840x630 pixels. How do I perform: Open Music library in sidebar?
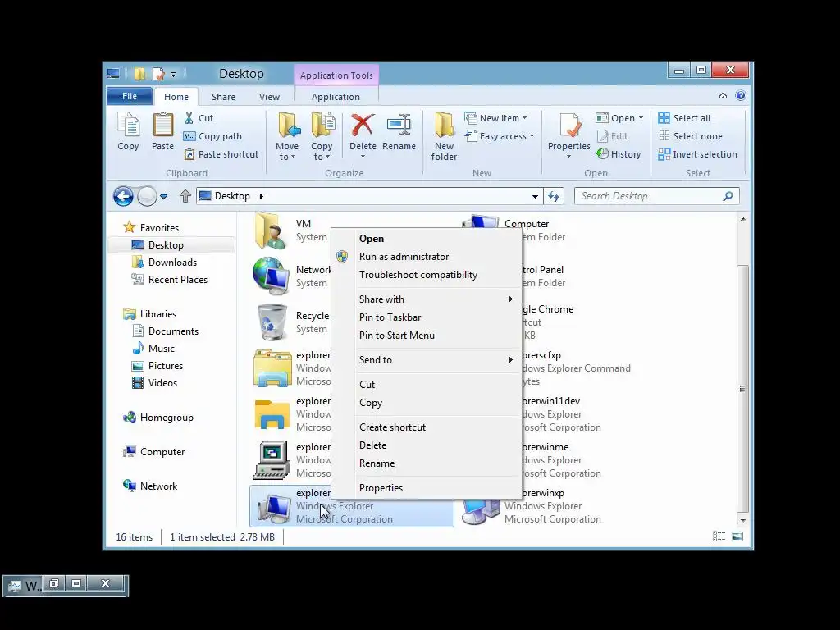[162, 348]
